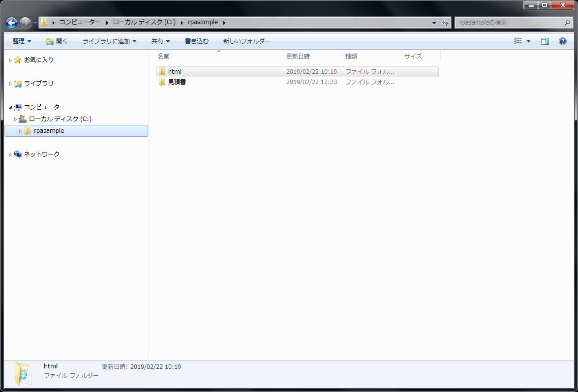This screenshot has width=578, height=392.
Task: Open the 共有 menu
Action: click(160, 41)
